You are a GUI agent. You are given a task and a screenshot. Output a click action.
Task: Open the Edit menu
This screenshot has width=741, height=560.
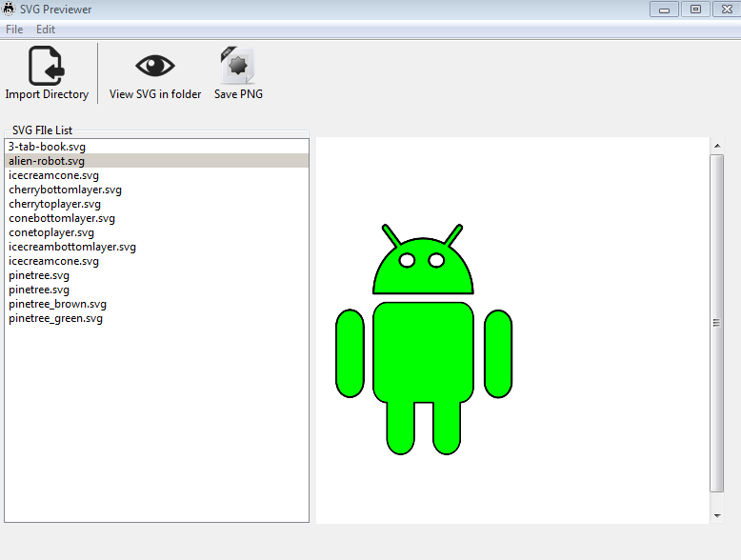[46, 30]
